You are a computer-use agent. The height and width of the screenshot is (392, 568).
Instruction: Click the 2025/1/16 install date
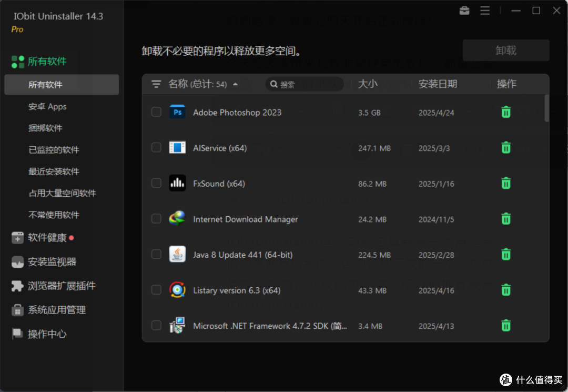pyautogui.click(x=436, y=184)
